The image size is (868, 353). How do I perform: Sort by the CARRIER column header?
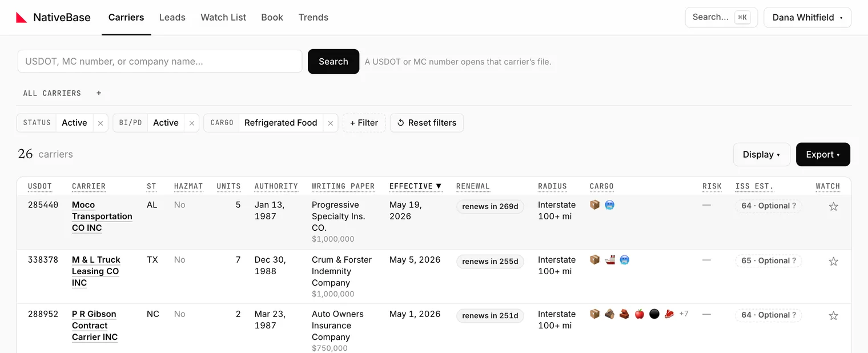click(89, 186)
